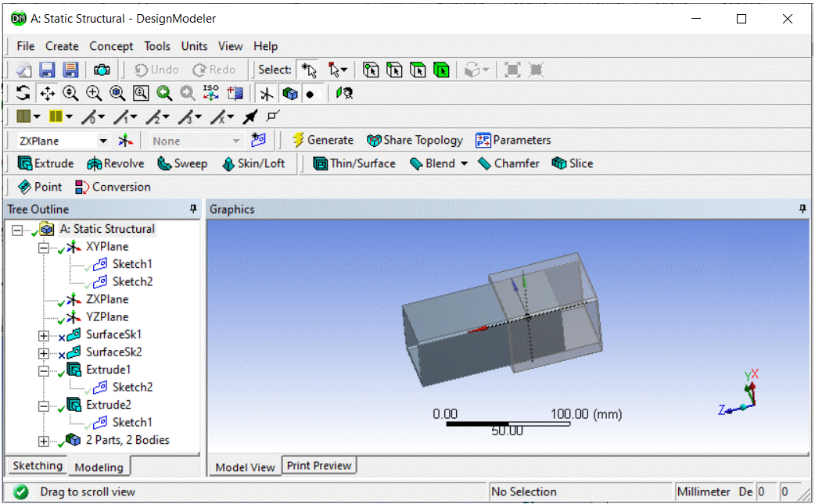Click the Slice icon
The width and height of the screenshot is (815, 504).
point(558,163)
